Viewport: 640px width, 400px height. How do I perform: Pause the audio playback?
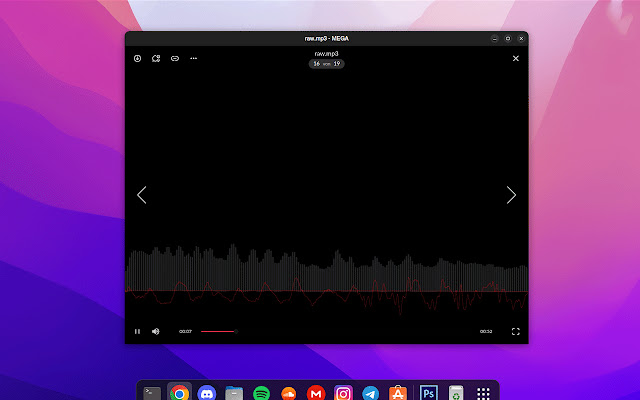tap(138, 331)
